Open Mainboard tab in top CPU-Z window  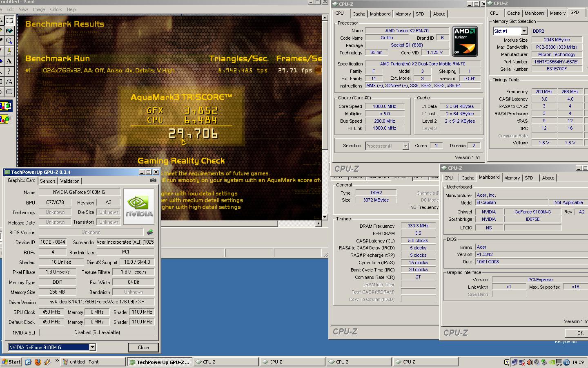click(380, 14)
